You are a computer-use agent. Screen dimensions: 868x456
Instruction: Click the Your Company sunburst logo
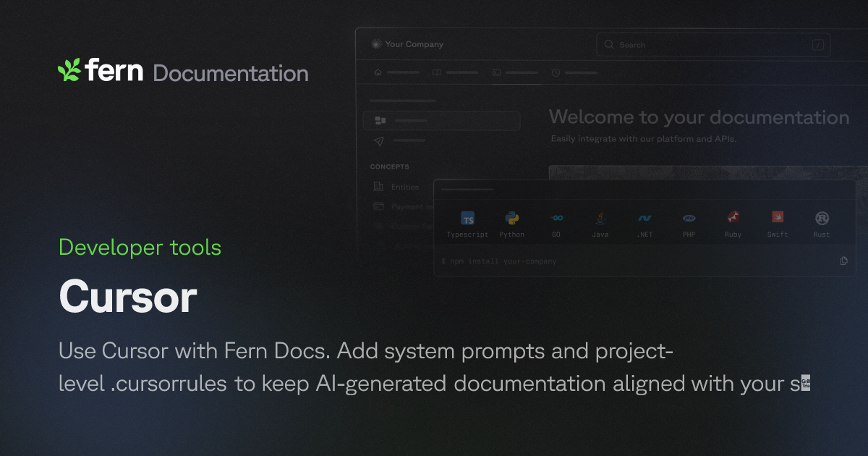coord(375,44)
